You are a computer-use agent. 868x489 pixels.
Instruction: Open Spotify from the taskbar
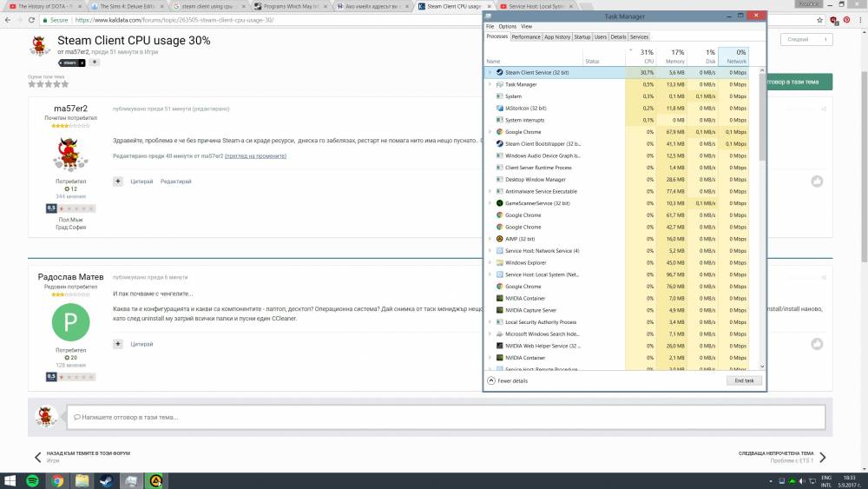click(33, 480)
